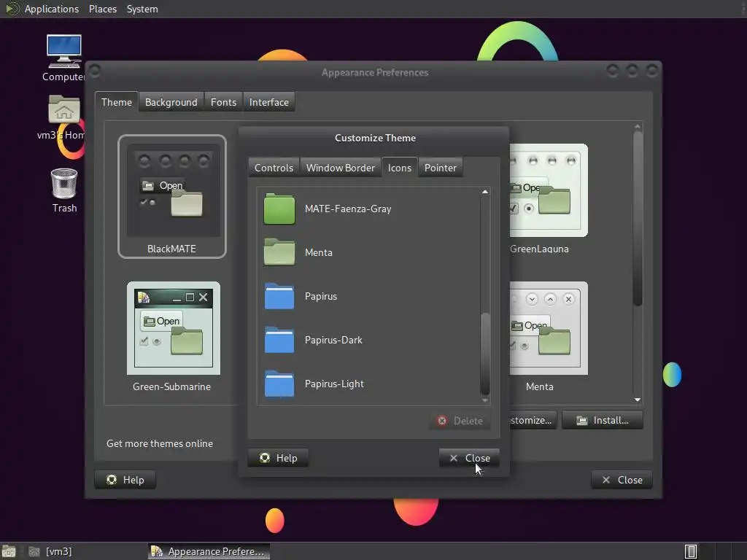Click the Papirus label text
Screen dimensions: 747x560
tap(321, 296)
